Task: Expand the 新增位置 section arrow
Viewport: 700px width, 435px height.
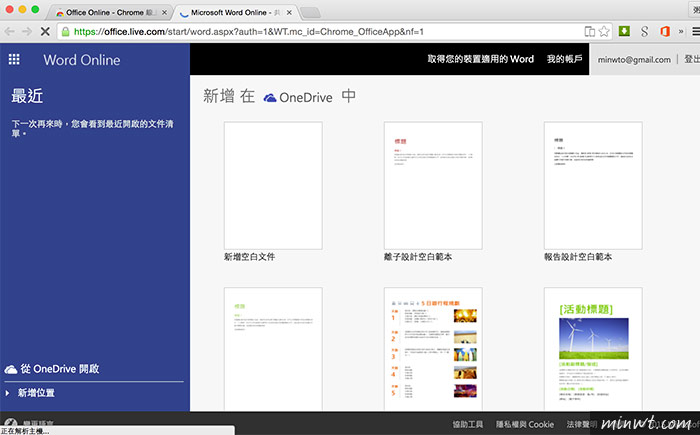Action: click(x=8, y=393)
